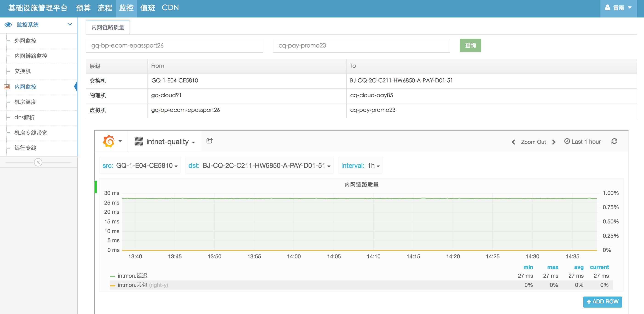The height and width of the screenshot is (314, 644).
Task: Click the gq-bp-ecom-epassport26 input field
Action: (174, 46)
